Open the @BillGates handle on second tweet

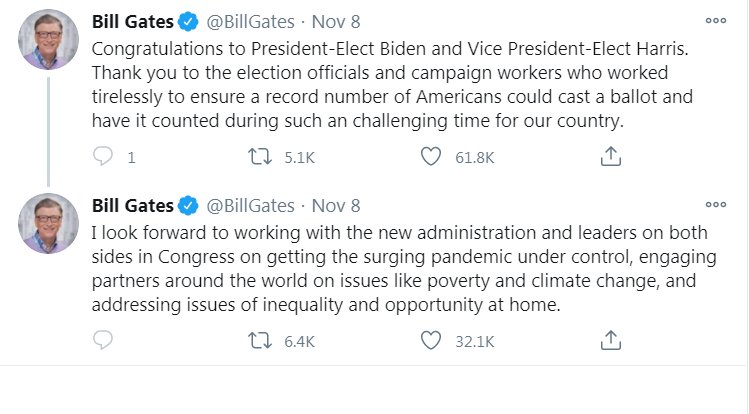coord(250,206)
